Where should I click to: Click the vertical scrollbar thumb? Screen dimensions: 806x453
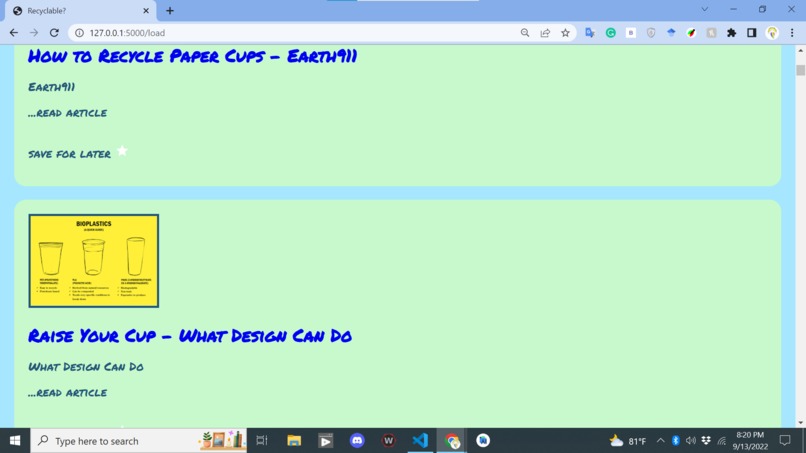click(x=800, y=70)
